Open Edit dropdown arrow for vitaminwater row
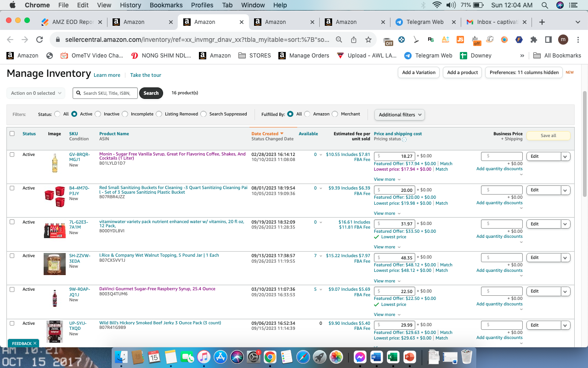 point(565,224)
